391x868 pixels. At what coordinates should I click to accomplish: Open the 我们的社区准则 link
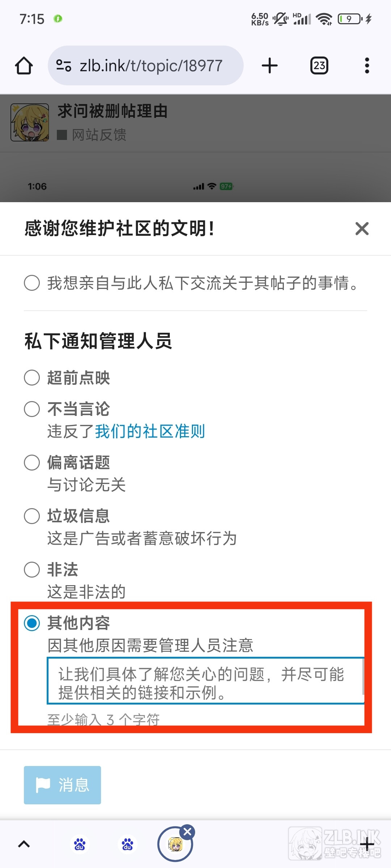pos(150,431)
